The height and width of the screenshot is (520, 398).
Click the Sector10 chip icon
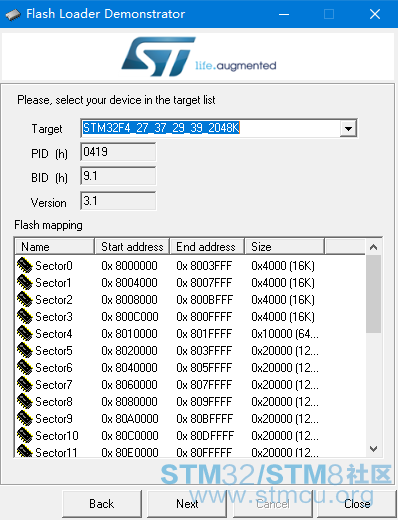[25, 435]
